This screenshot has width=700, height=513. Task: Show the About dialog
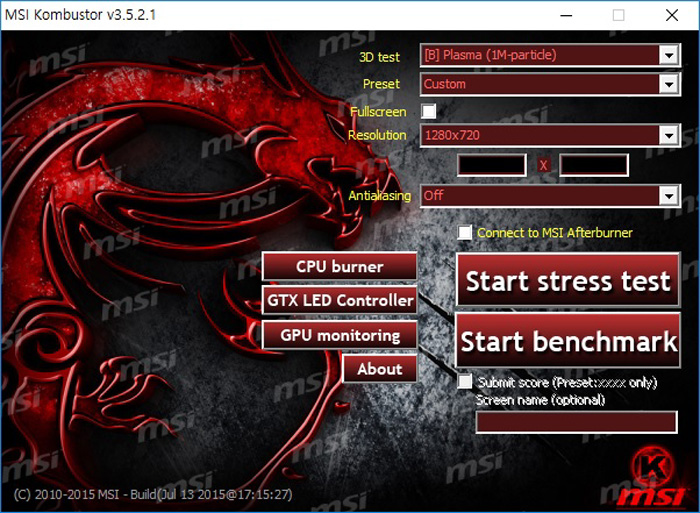click(380, 369)
